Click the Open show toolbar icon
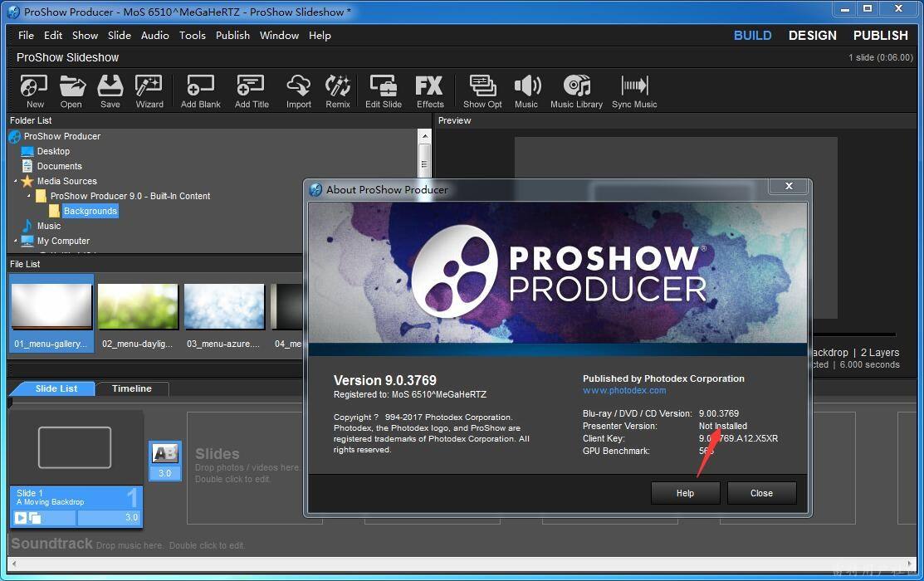 (x=72, y=91)
